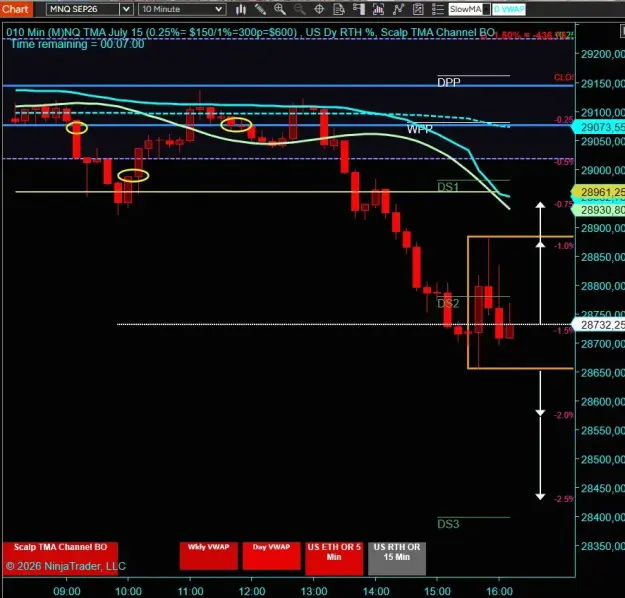Open the strategies line-graph icon
This screenshot has width=625, height=598.
point(398,9)
